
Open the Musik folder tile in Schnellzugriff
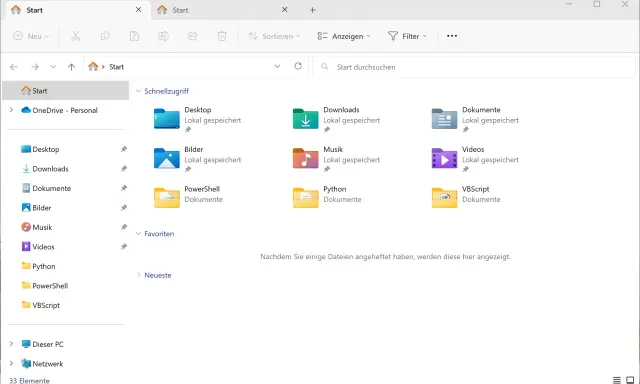coord(337,159)
